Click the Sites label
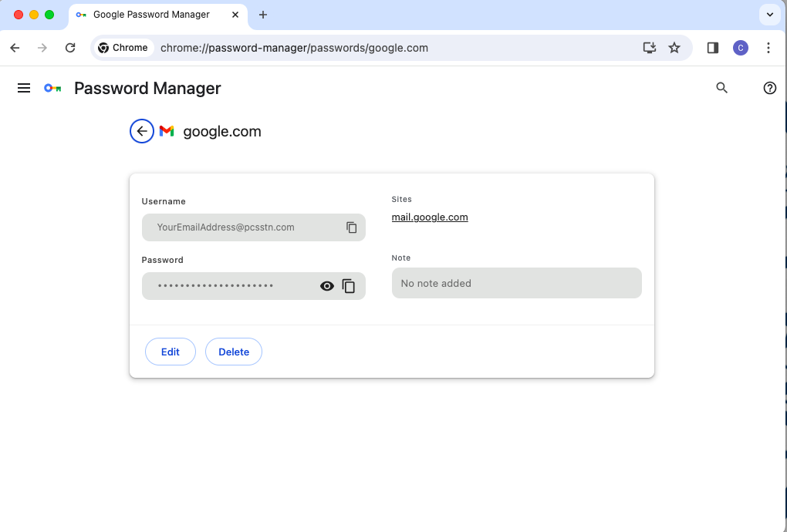787x532 pixels. 401,199
